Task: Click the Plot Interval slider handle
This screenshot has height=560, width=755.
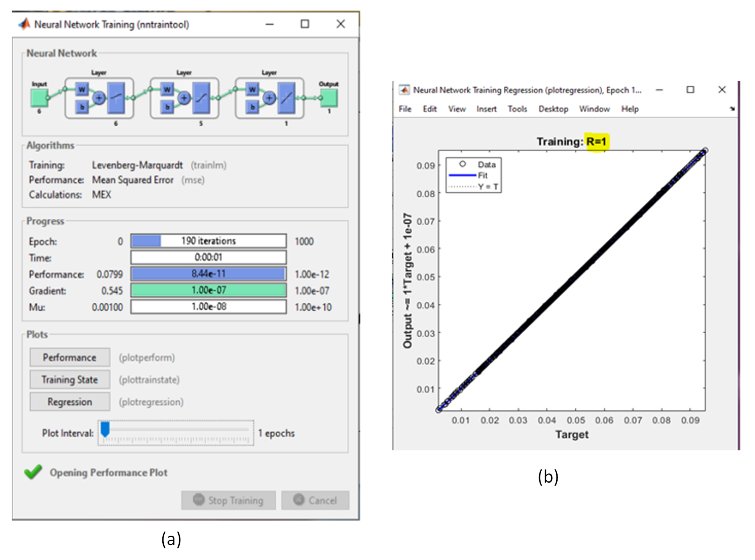Action: tap(105, 429)
